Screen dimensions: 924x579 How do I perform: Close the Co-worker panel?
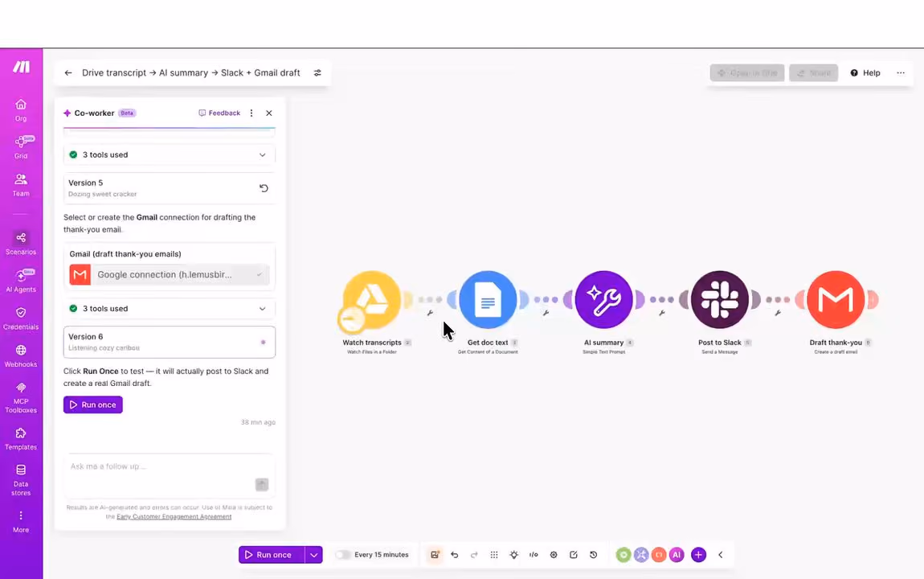pos(268,113)
